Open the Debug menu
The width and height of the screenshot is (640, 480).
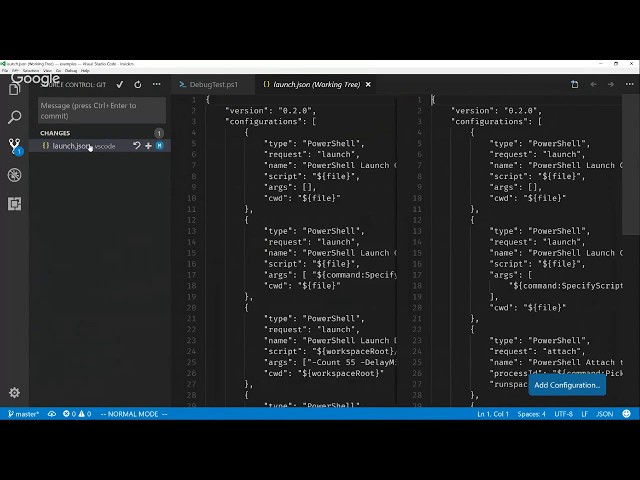[x=71, y=71]
